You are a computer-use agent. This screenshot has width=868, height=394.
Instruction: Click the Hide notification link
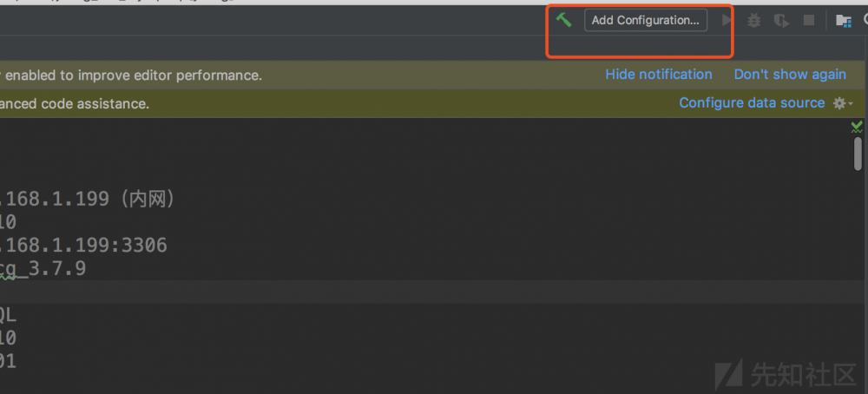point(658,75)
